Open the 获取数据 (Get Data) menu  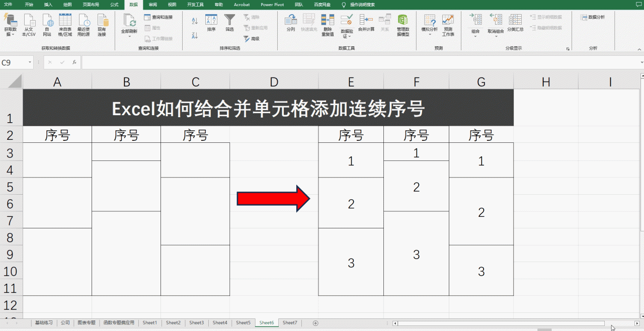pos(10,25)
